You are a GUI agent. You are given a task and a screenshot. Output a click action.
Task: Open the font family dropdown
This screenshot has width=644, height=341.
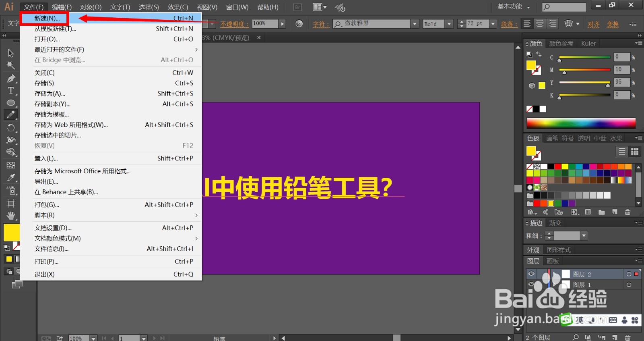pos(415,24)
